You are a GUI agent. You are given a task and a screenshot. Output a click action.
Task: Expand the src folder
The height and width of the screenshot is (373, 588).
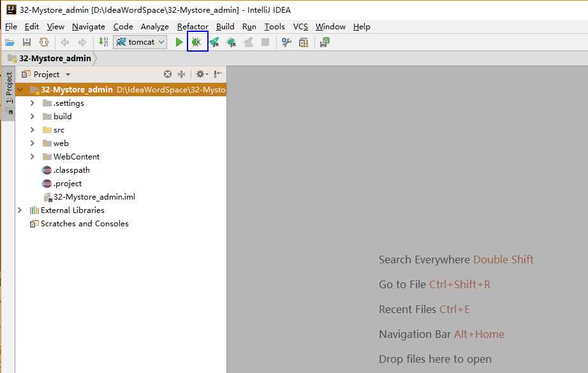pos(33,129)
